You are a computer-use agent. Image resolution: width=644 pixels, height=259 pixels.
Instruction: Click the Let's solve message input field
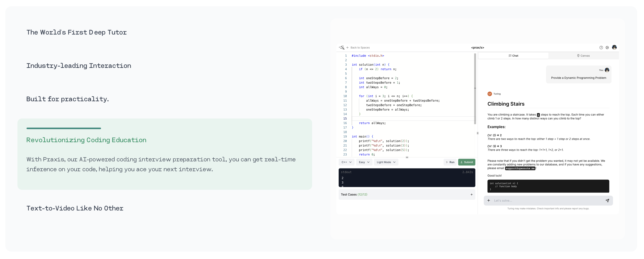coord(545,200)
